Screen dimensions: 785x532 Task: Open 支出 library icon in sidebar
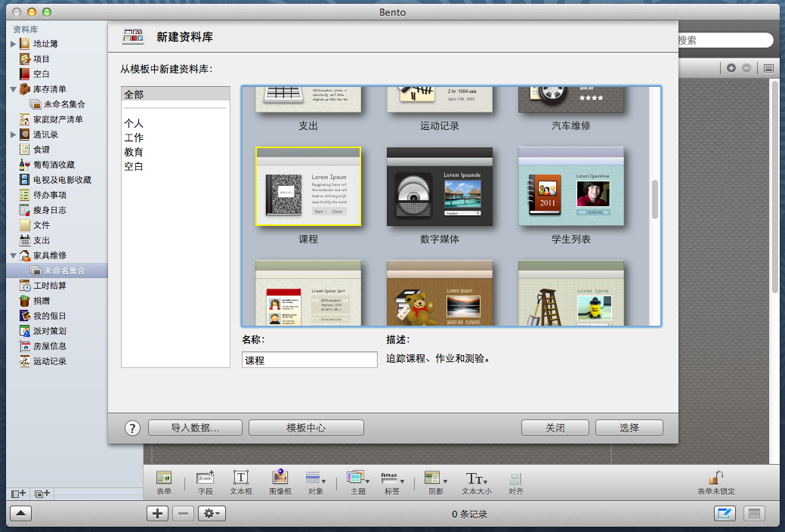tap(24, 240)
